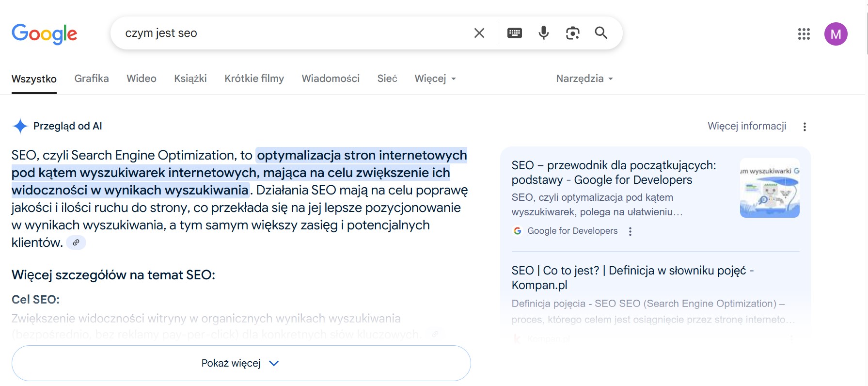Click the Google favicon in source card
This screenshot has width=868, height=386.
click(517, 231)
